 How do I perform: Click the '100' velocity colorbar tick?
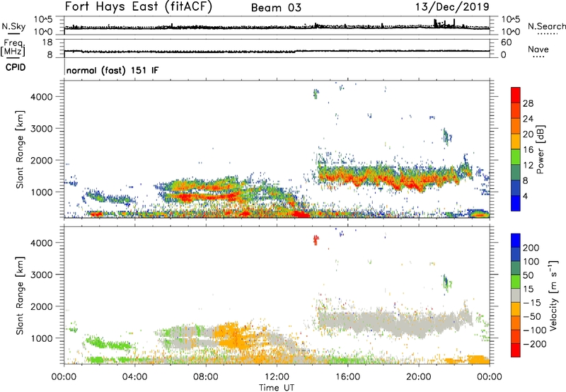point(531,261)
